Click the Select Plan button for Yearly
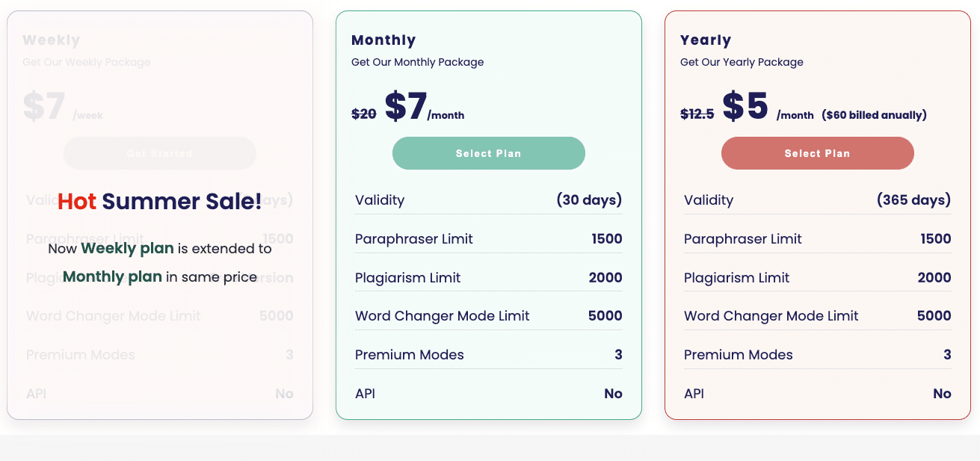This screenshot has width=980, height=461. (817, 153)
